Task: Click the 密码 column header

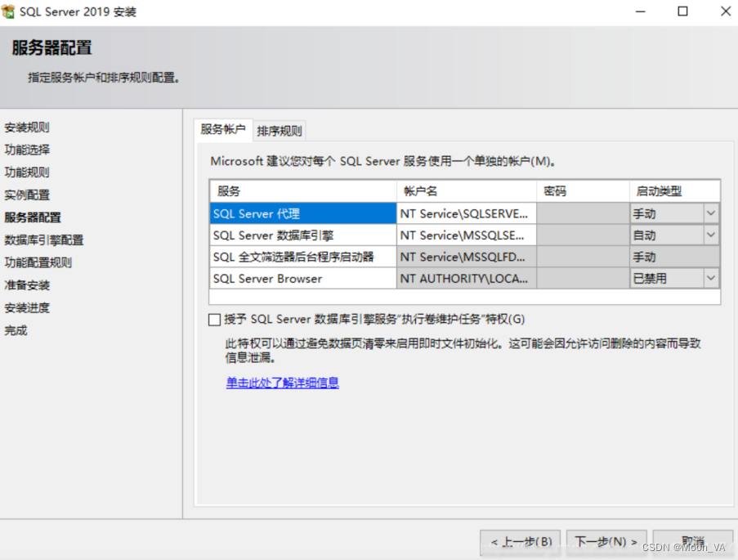Action: pyautogui.click(x=583, y=191)
